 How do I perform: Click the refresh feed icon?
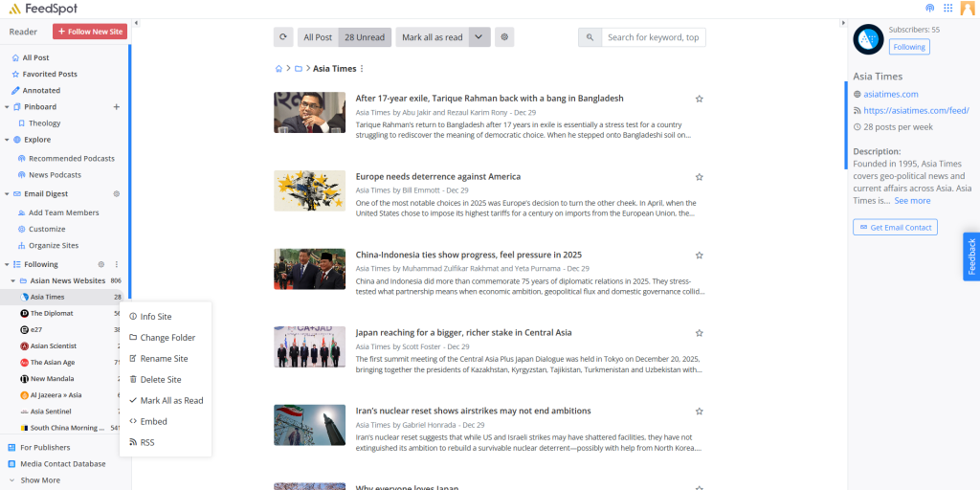click(283, 37)
